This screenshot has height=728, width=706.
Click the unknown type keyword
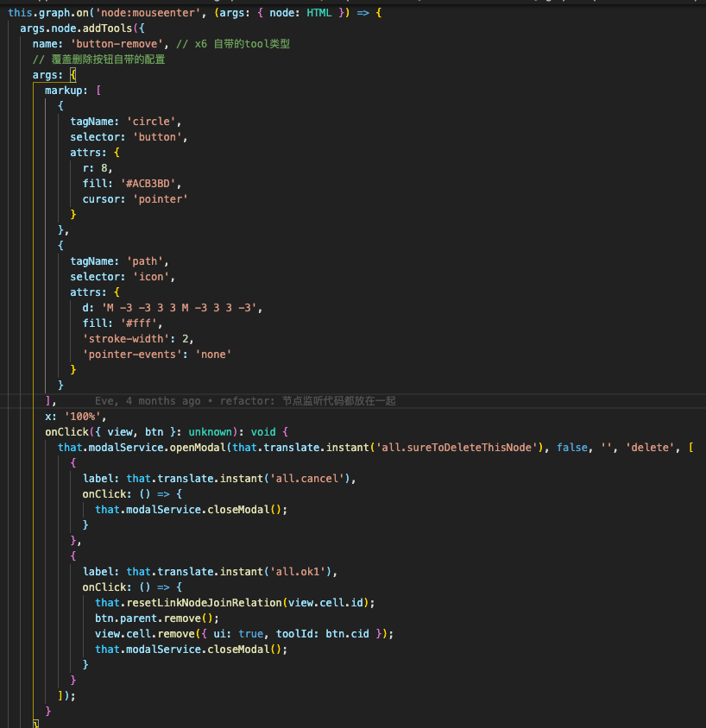pos(210,432)
